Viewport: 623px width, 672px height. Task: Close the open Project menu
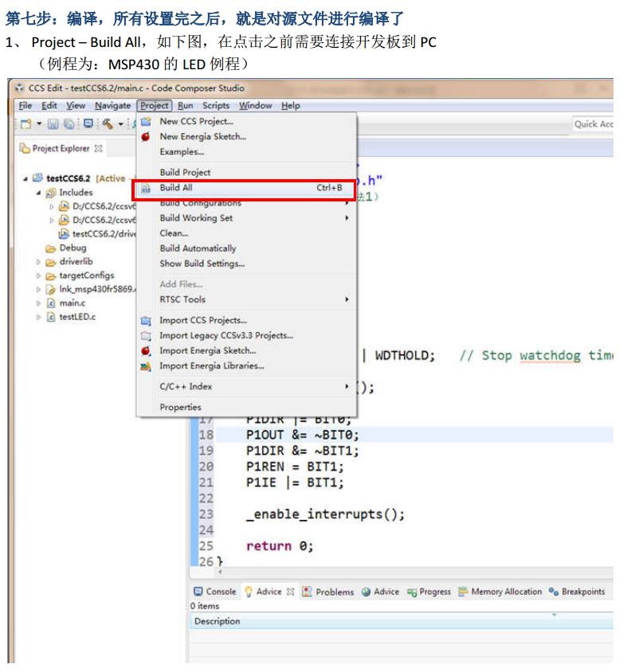(155, 105)
